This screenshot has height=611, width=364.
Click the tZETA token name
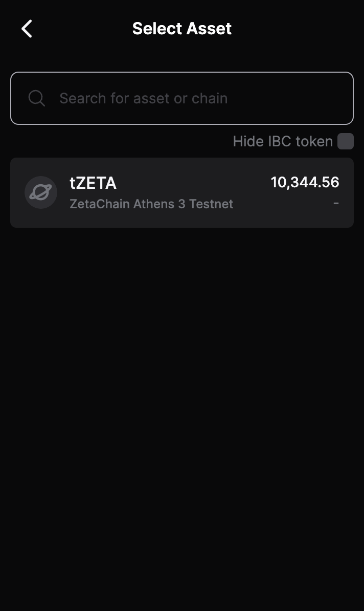click(93, 183)
